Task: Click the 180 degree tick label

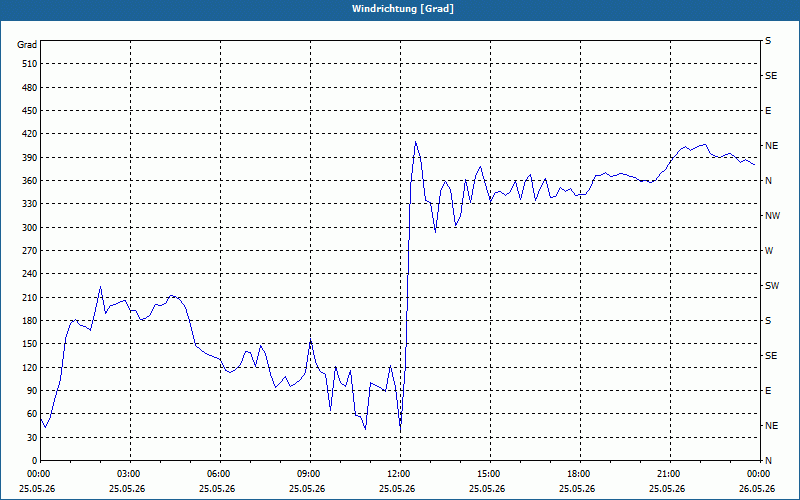Action: (30, 321)
